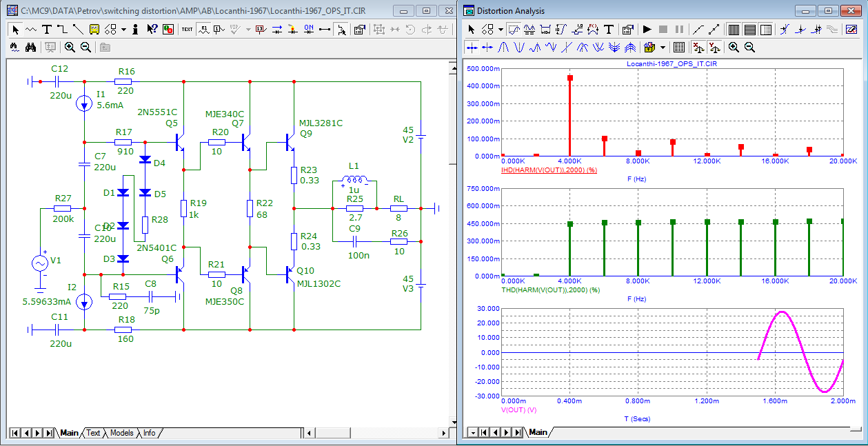This screenshot has width=868, height=446.
Task: Zoom in on the schematic
Action: tap(70, 48)
